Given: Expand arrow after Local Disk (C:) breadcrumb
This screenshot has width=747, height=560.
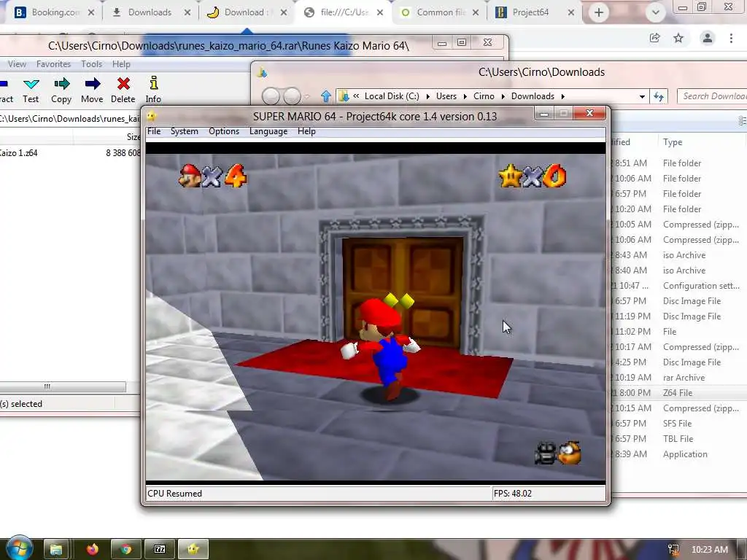Looking at the screenshot, I should [x=427, y=97].
